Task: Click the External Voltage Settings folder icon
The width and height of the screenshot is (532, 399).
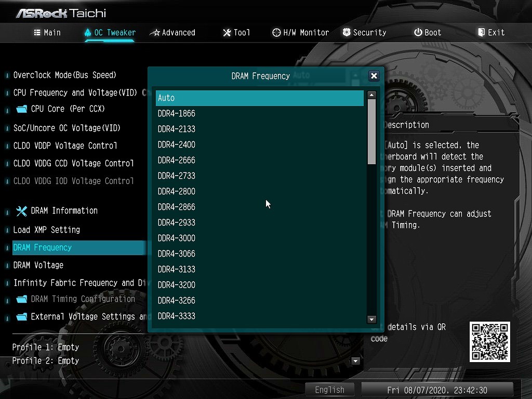Action: (22, 317)
